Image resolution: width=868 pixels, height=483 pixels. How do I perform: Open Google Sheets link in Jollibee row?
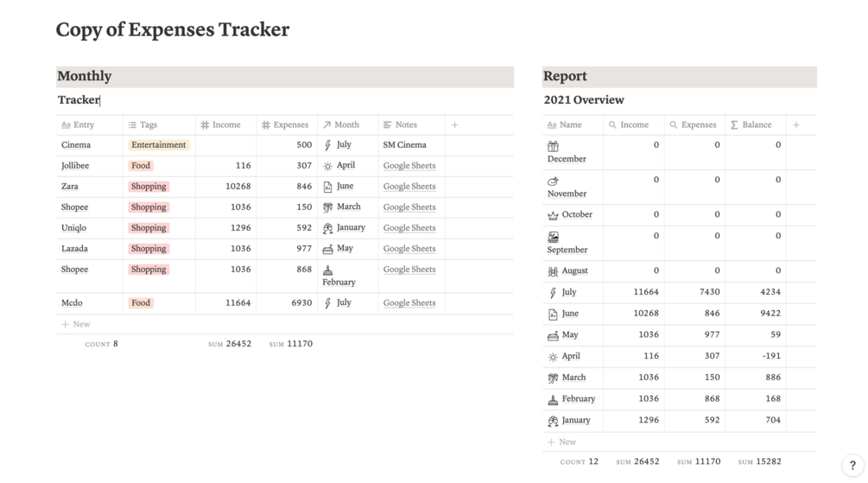409,166
